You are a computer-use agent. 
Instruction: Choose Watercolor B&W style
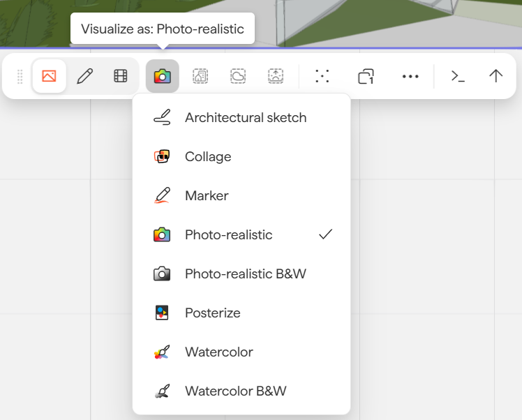pos(241,391)
